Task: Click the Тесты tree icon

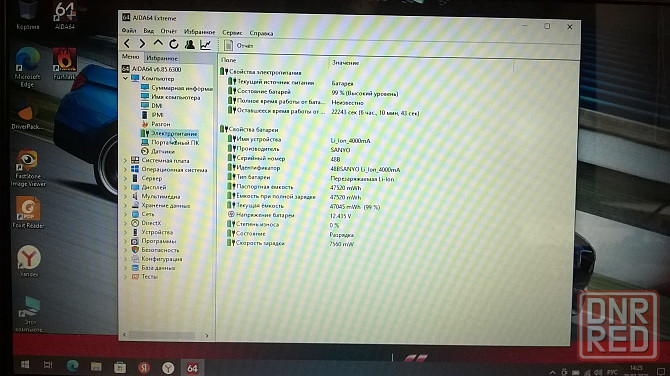Action: click(x=135, y=276)
